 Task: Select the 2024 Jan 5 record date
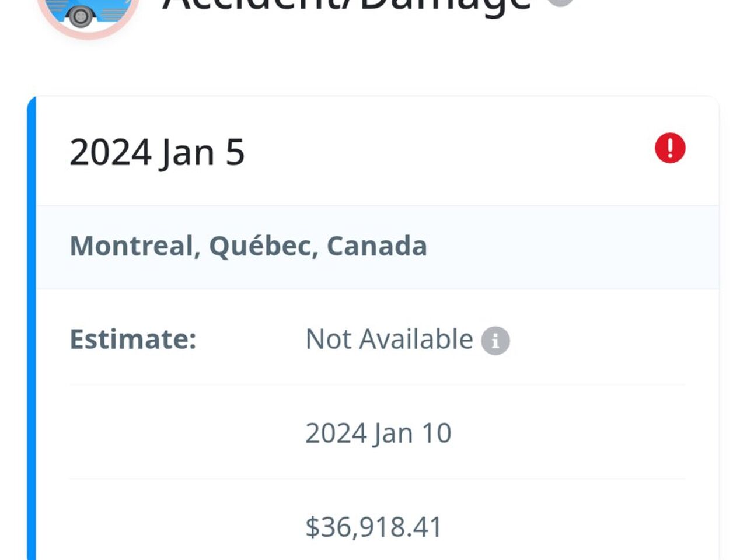click(157, 153)
